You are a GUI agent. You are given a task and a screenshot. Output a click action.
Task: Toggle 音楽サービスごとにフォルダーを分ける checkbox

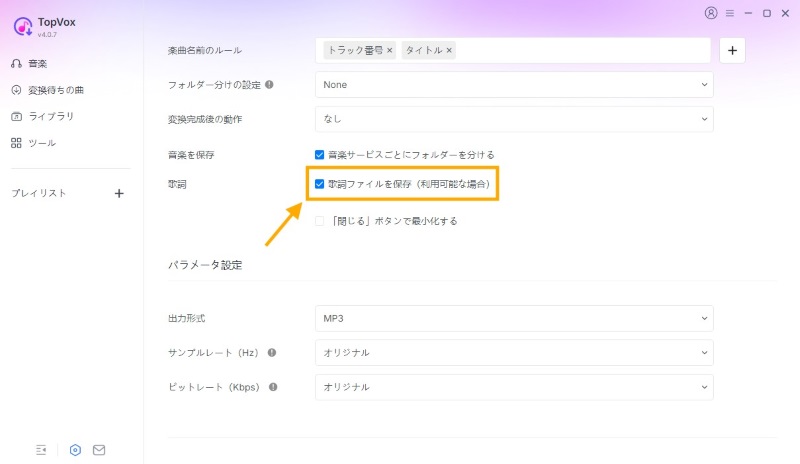tap(319, 155)
